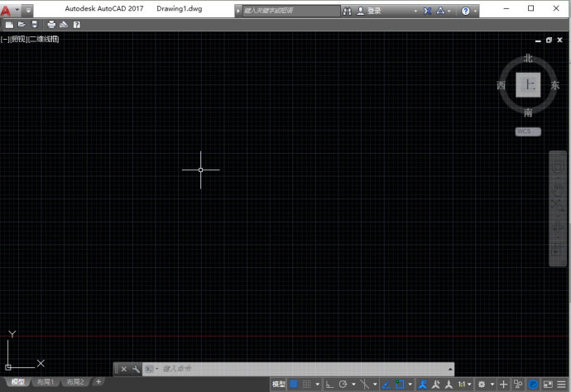The image size is (571, 392).
Task: Click the isolate objects shapes icon
Action: 518,384
